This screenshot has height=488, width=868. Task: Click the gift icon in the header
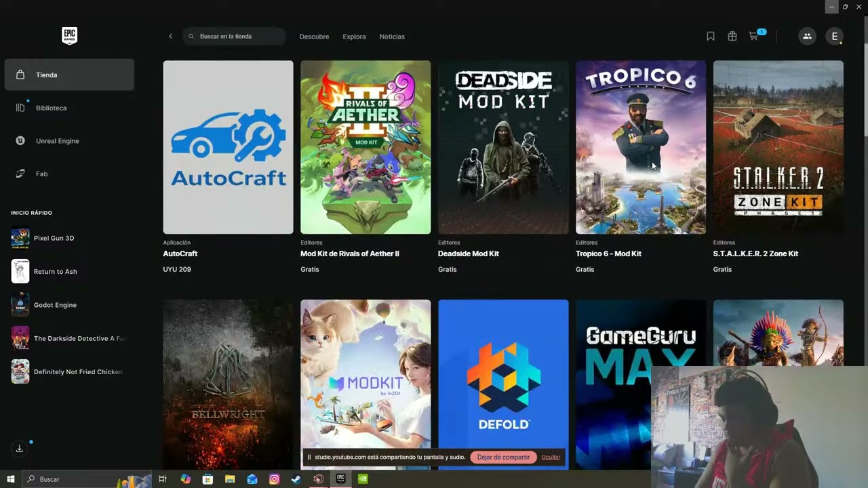(732, 37)
